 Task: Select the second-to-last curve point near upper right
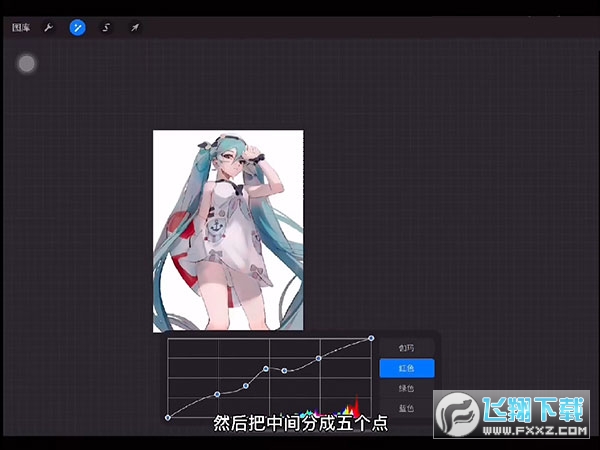318,358
